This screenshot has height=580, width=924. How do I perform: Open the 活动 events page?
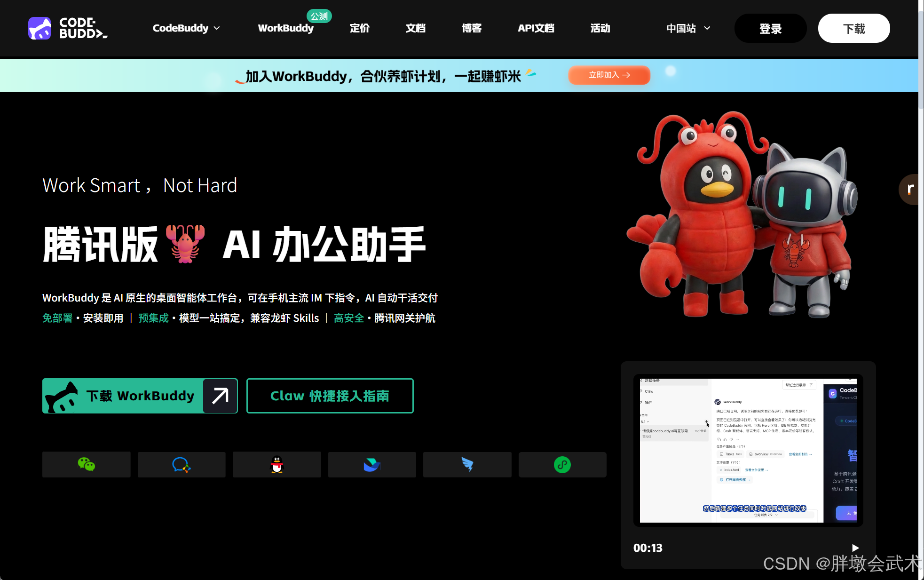[600, 28]
